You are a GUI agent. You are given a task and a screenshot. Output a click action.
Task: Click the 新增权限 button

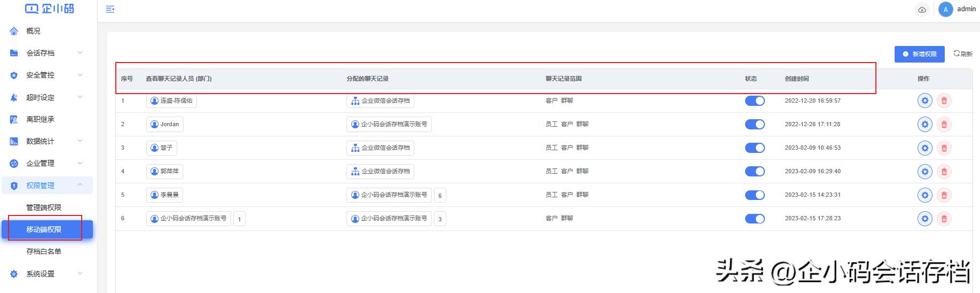(919, 54)
